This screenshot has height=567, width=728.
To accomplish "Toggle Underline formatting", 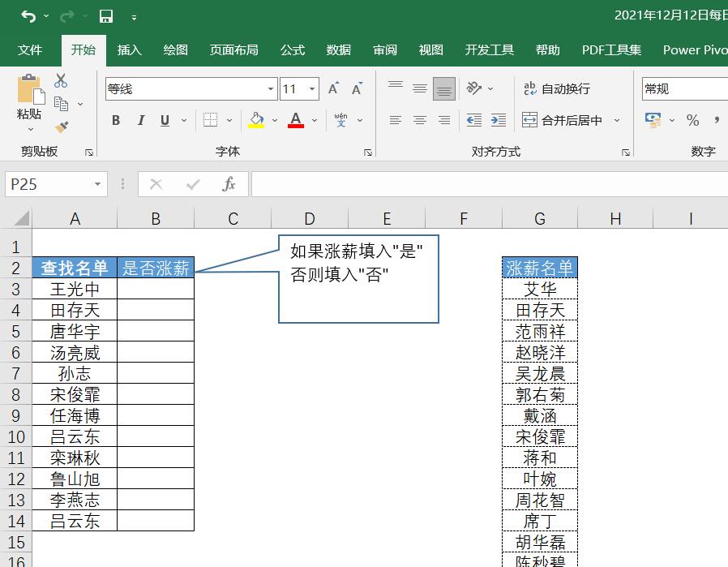I will click(165, 121).
